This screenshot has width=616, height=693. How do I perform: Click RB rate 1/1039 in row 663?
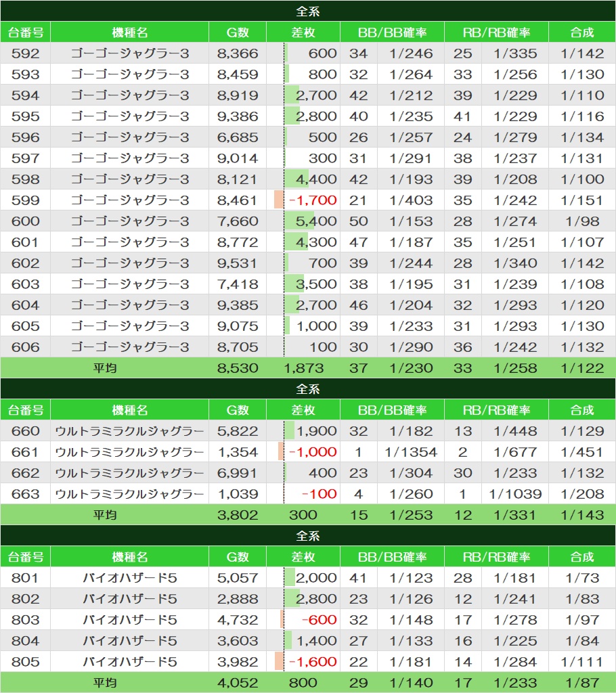[515, 494]
